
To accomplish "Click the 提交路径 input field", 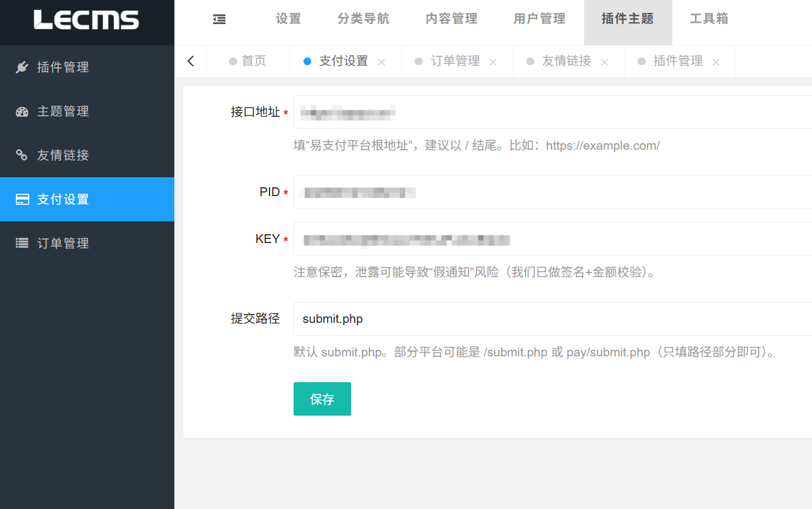I will point(552,319).
